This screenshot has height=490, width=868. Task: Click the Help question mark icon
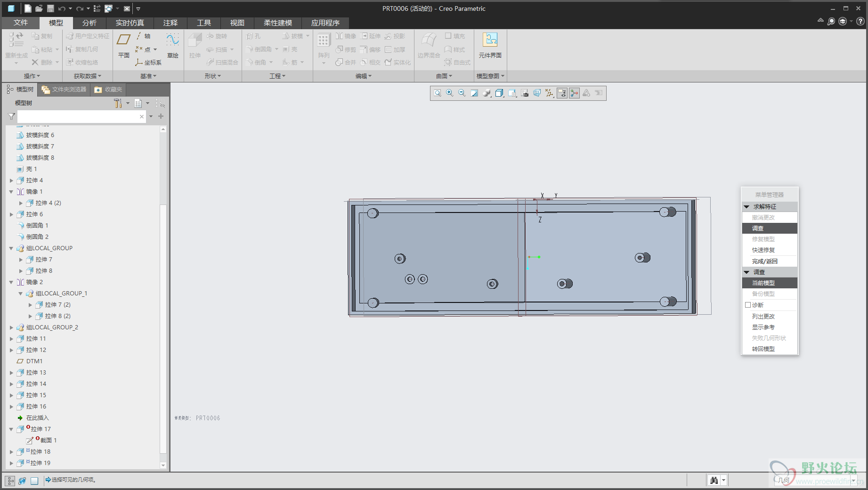click(x=860, y=21)
